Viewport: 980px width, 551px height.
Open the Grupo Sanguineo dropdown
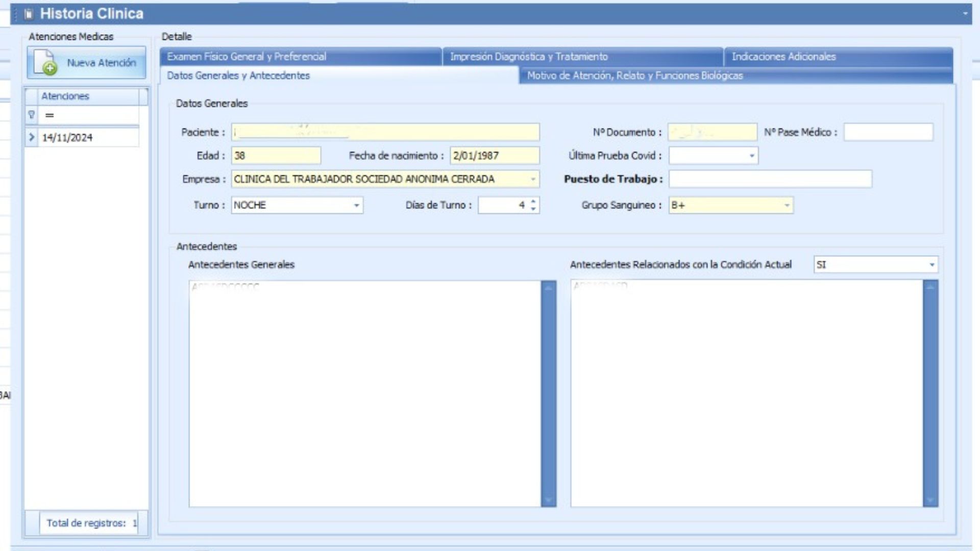click(787, 205)
